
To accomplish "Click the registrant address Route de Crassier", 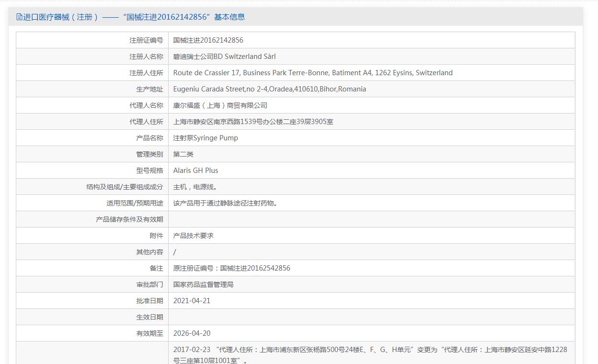I will [x=313, y=73].
